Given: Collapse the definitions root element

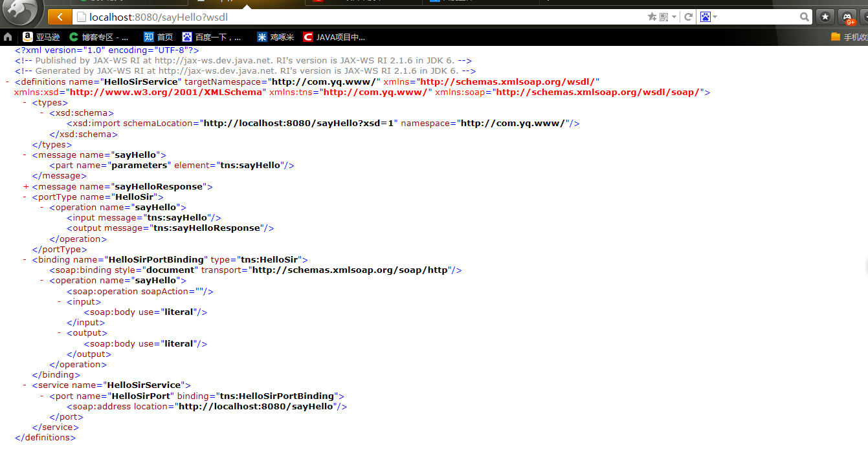Looking at the screenshot, I should click(7, 82).
